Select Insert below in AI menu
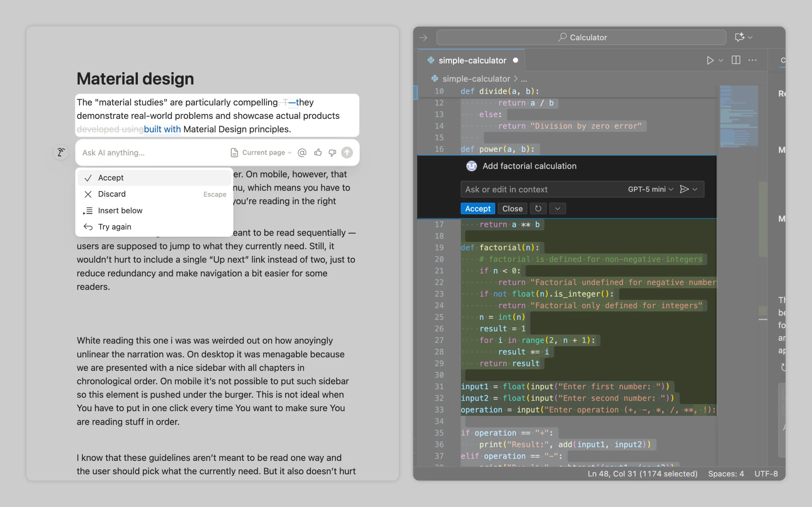The width and height of the screenshot is (812, 507). pos(120,211)
